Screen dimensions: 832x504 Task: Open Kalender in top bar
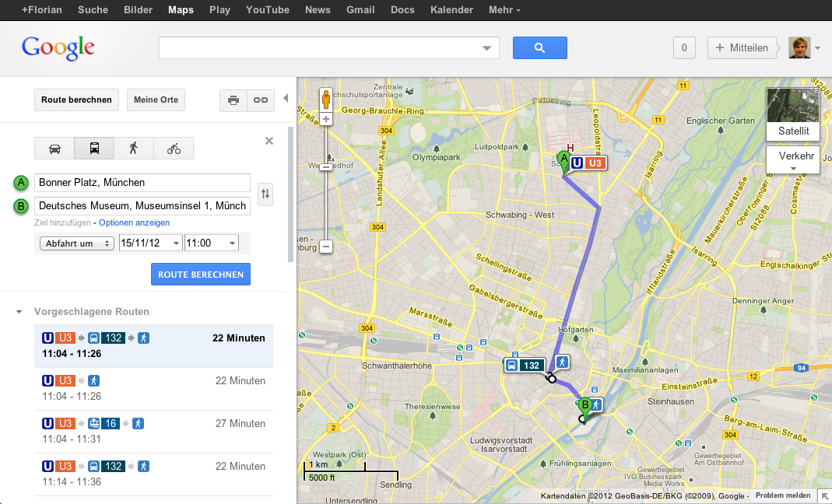pos(451,9)
